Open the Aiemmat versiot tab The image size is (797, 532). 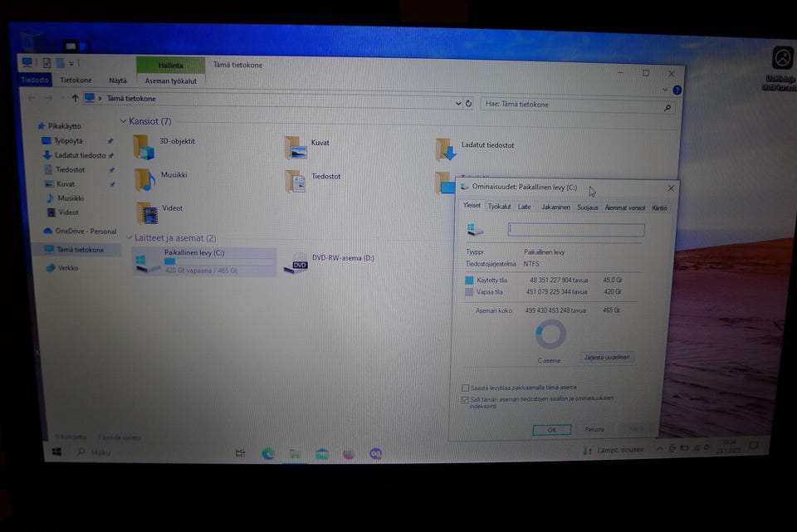point(624,207)
